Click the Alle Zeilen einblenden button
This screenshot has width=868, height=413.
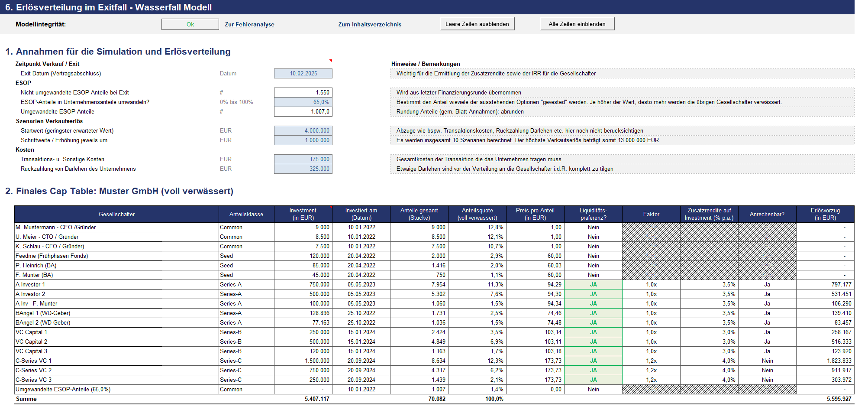click(577, 24)
